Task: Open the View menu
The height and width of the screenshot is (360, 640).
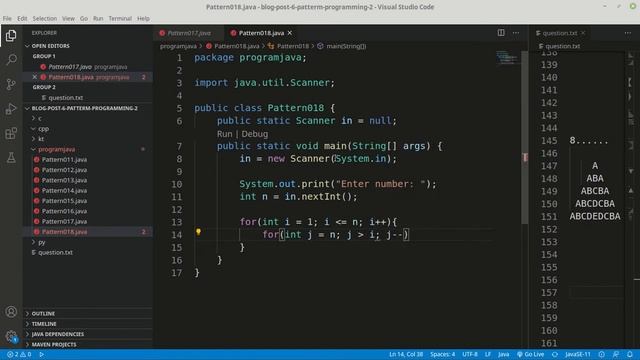Action: pos(68,18)
